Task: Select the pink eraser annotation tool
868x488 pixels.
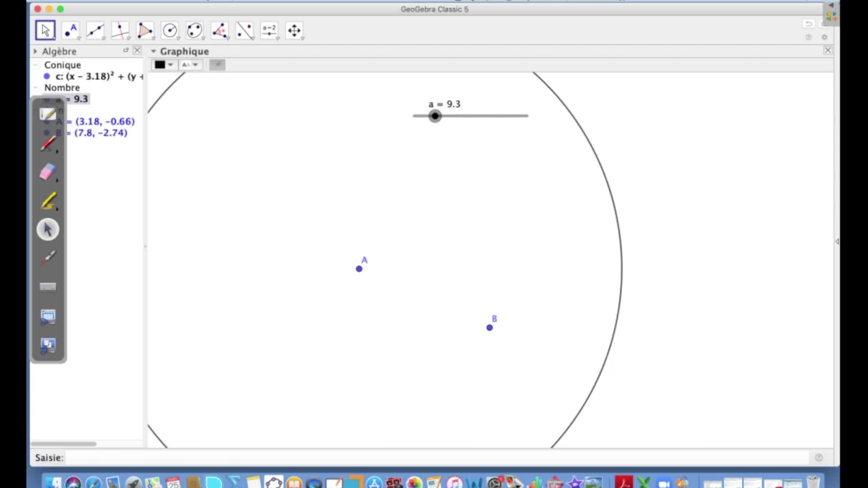Action: coord(48,172)
